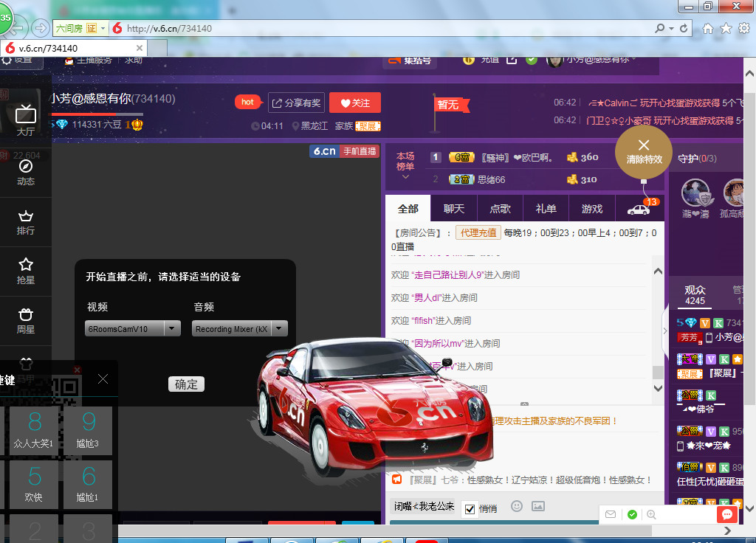
Task: Click the search magnifier in address bar
Action: pos(659,29)
